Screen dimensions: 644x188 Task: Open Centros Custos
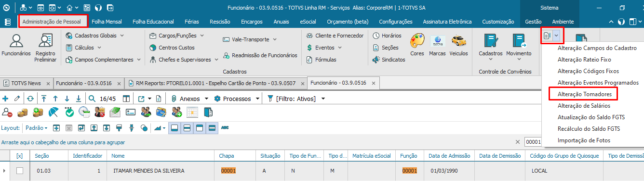pyautogui.click(x=172, y=48)
